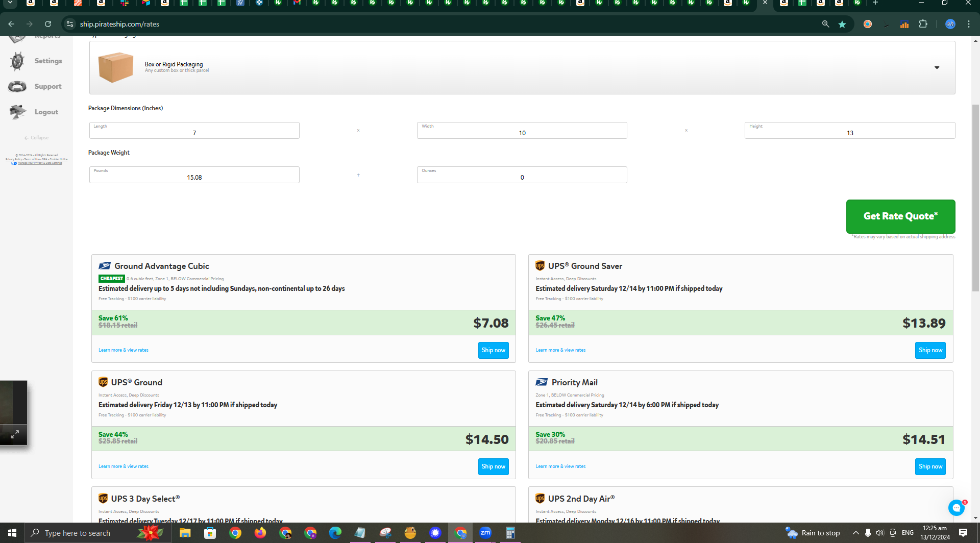Click the USPS logo beside Ground Advantage Cubic

[105, 266]
